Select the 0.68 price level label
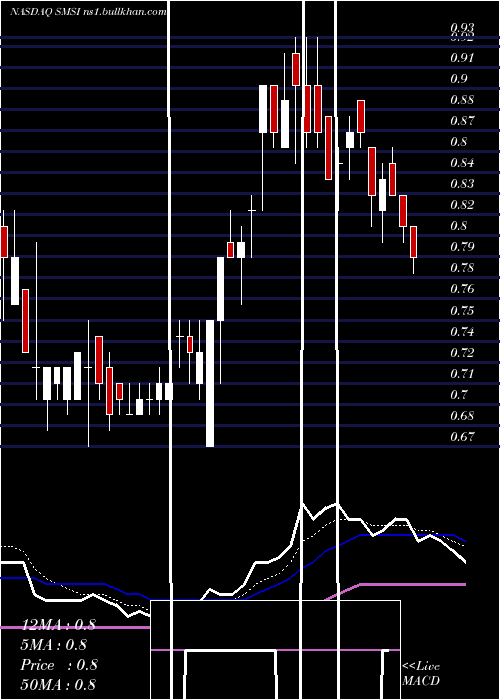 pyautogui.click(x=462, y=415)
